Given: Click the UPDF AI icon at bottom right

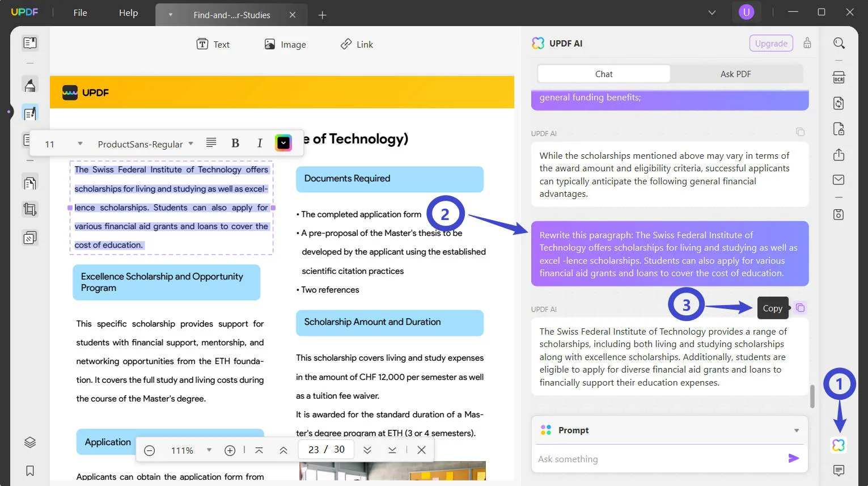Looking at the screenshot, I should pyautogui.click(x=839, y=445).
